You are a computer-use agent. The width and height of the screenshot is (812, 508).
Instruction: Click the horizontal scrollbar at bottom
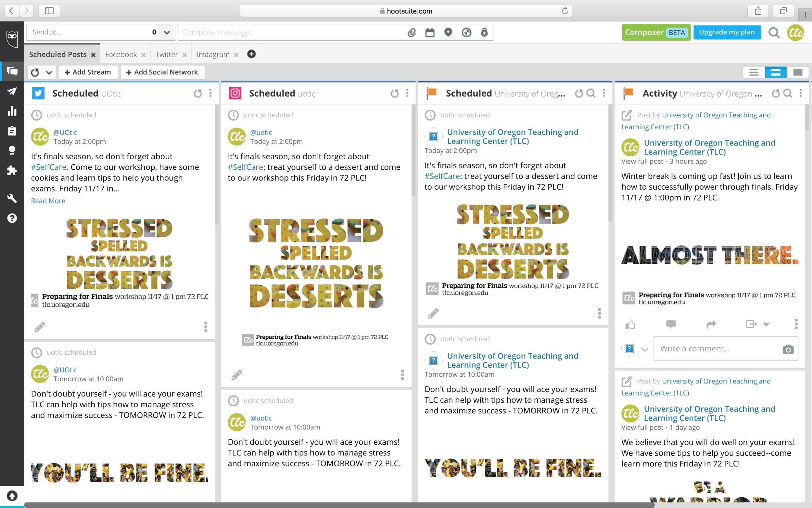click(x=339, y=505)
